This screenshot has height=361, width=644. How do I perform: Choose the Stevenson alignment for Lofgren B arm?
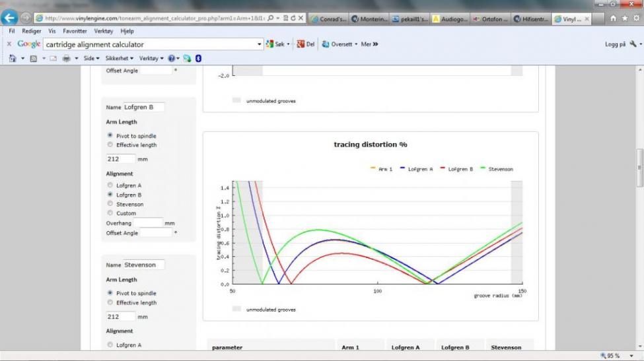pyautogui.click(x=110, y=204)
